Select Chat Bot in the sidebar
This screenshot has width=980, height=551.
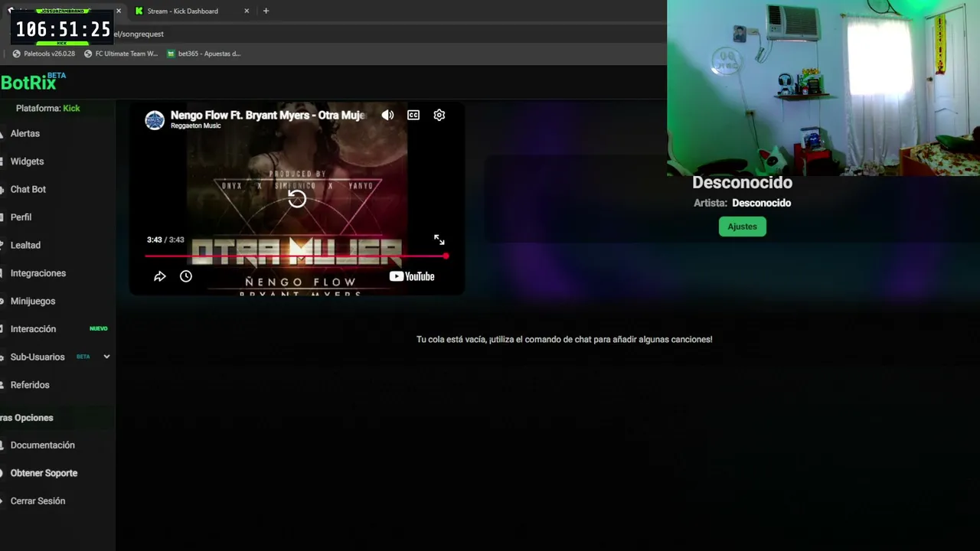pyautogui.click(x=28, y=189)
